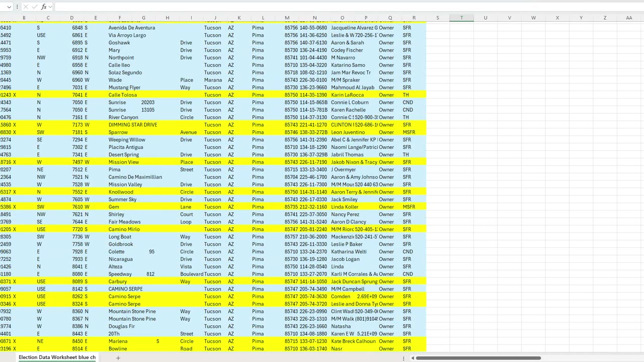Click the Cancel X icon in formula bar
The image size is (644, 362).
pos(26,7)
